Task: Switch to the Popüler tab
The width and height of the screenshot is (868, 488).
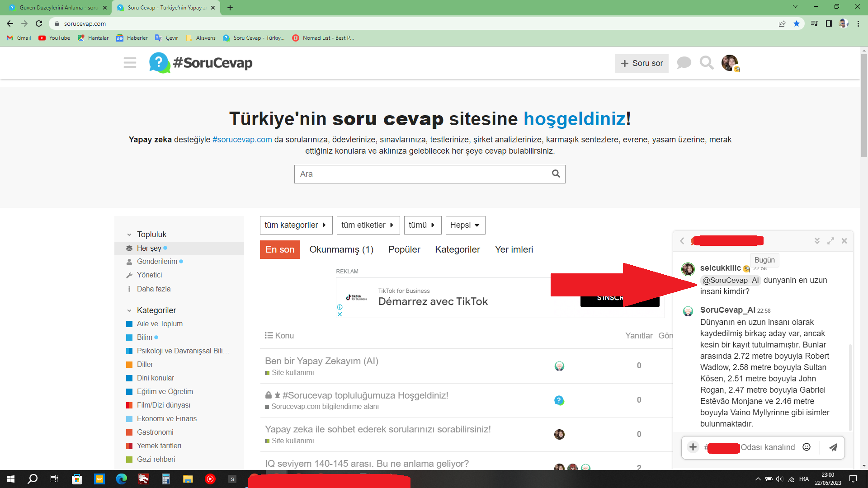Action: [404, 249]
